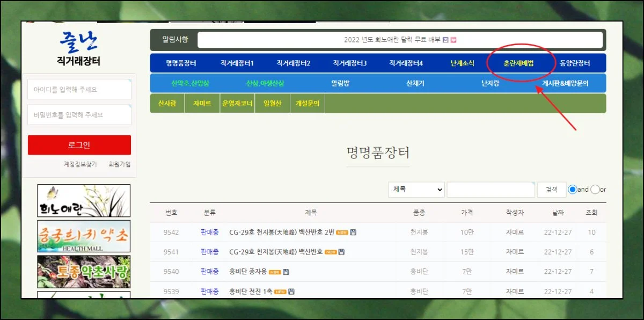Click the 즐난 직거래장터 site logo
Image resolution: width=644 pixels, height=320 pixels.
[78, 48]
